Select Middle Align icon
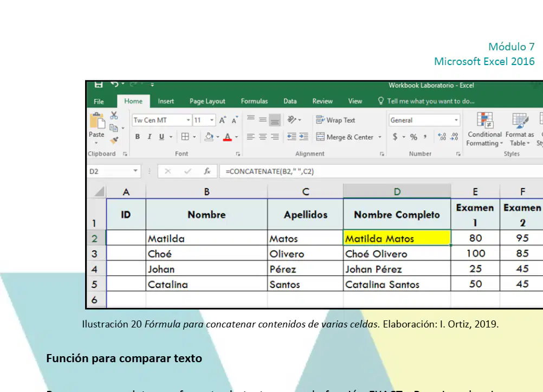This screenshot has width=543, height=392. [263, 120]
